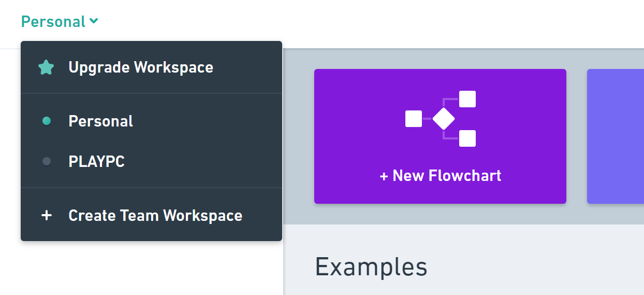644x295 pixels.
Task: Click the top-right square node of flowchart icon
Action: coord(467,99)
